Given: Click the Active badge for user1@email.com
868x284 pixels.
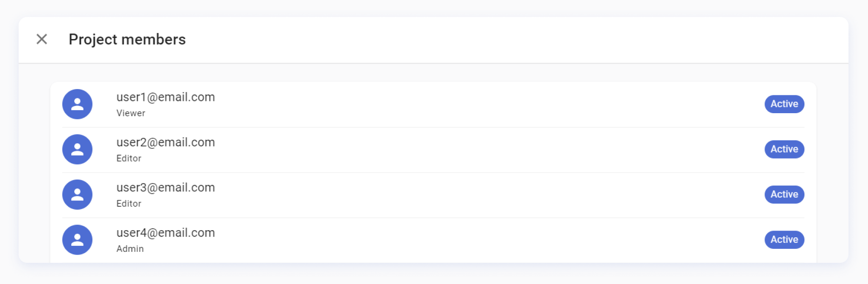Looking at the screenshot, I should [x=784, y=104].
